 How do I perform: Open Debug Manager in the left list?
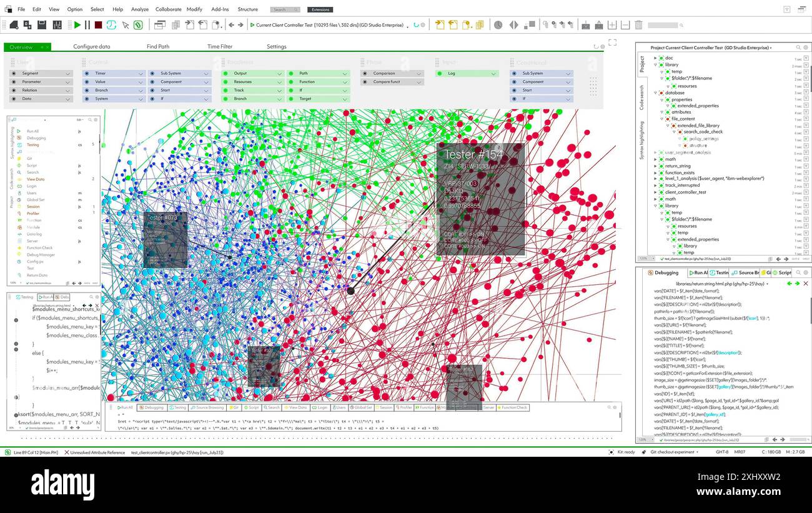41,255
